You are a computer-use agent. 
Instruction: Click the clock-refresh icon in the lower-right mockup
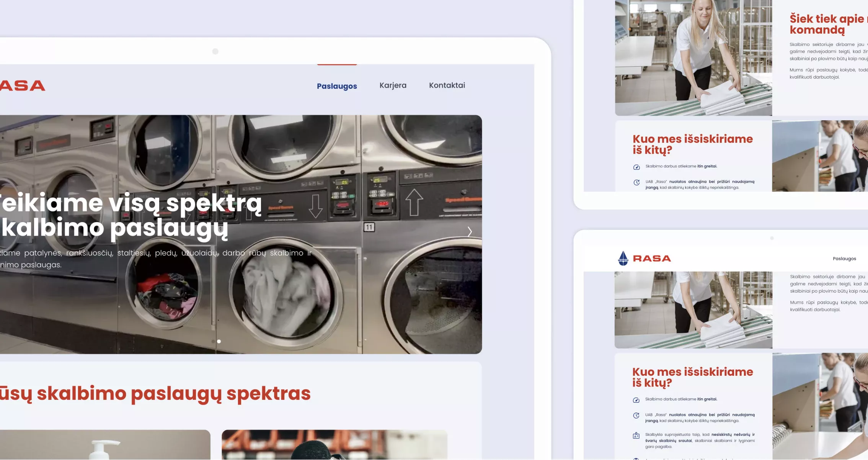(x=636, y=416)
